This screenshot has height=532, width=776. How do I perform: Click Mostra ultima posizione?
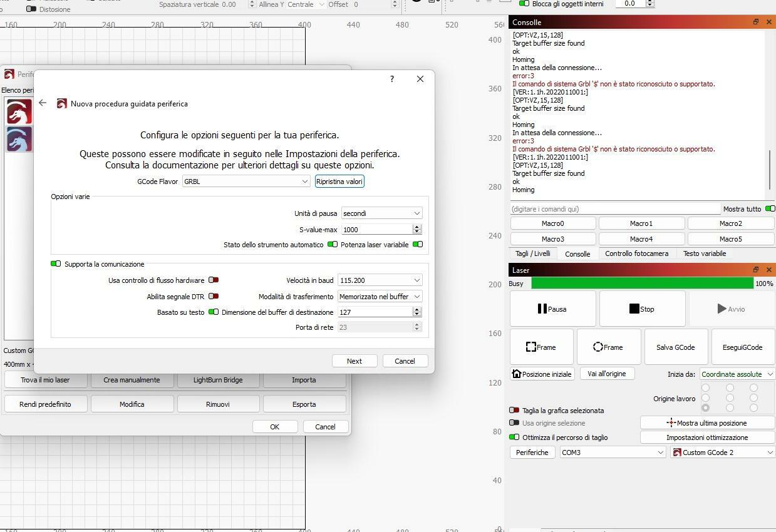pyautogui.click(x=707, y=423)
